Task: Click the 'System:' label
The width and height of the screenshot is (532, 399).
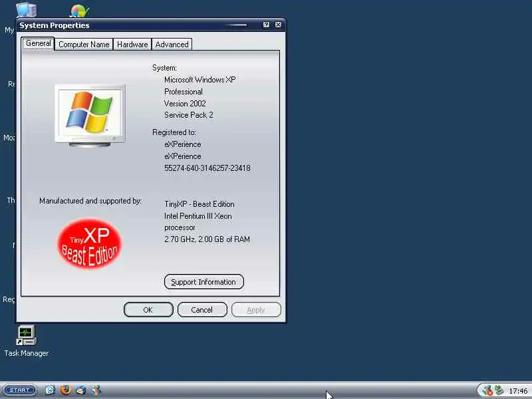Action: pyautogui.click(x=164, y=68)
